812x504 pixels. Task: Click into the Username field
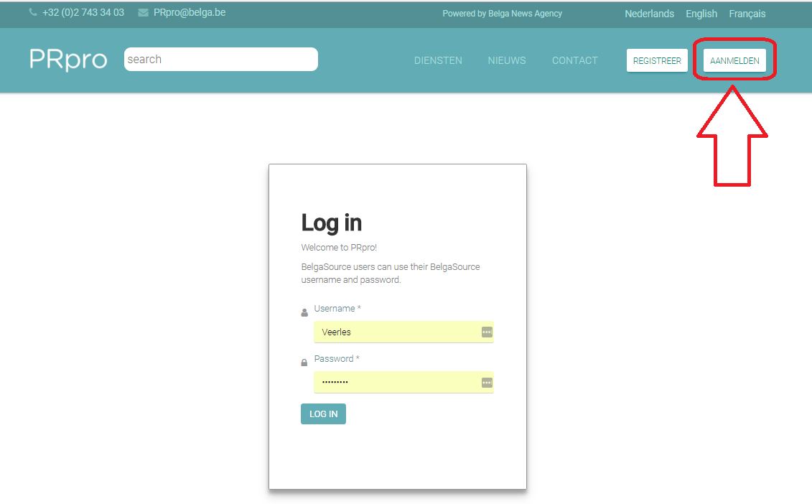coord(395,332)
